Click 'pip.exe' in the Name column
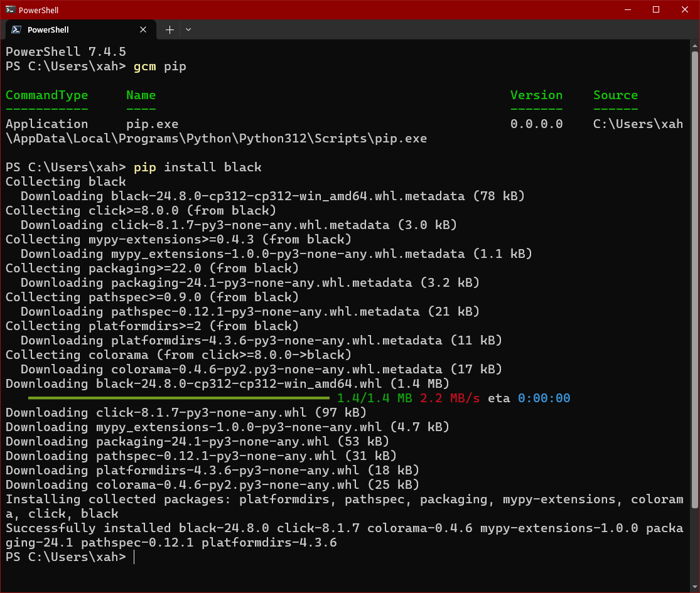Screen dimensions: 700x593 coord(152,124)
